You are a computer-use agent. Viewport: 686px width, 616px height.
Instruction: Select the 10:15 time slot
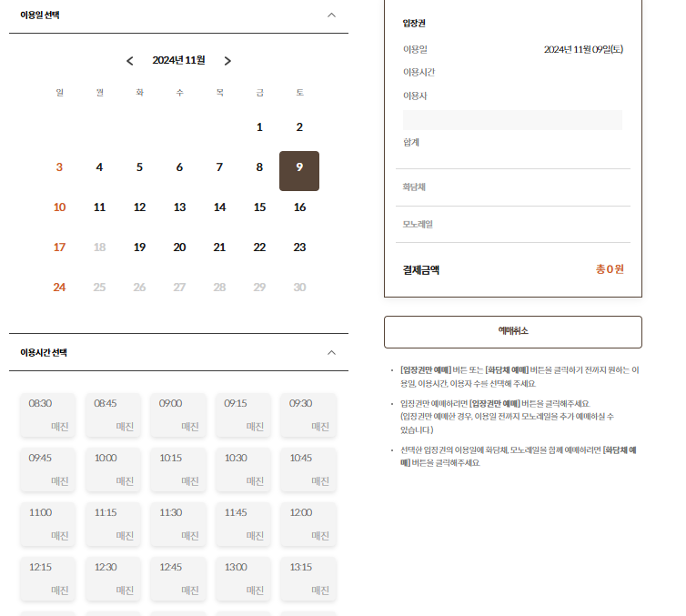tap(178, 470)
